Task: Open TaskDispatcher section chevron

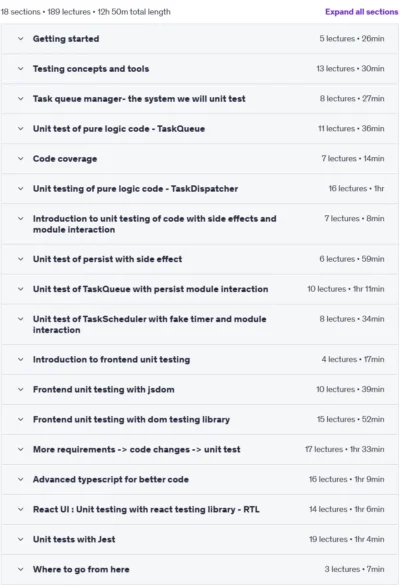Action: click(x=21, y=188)
